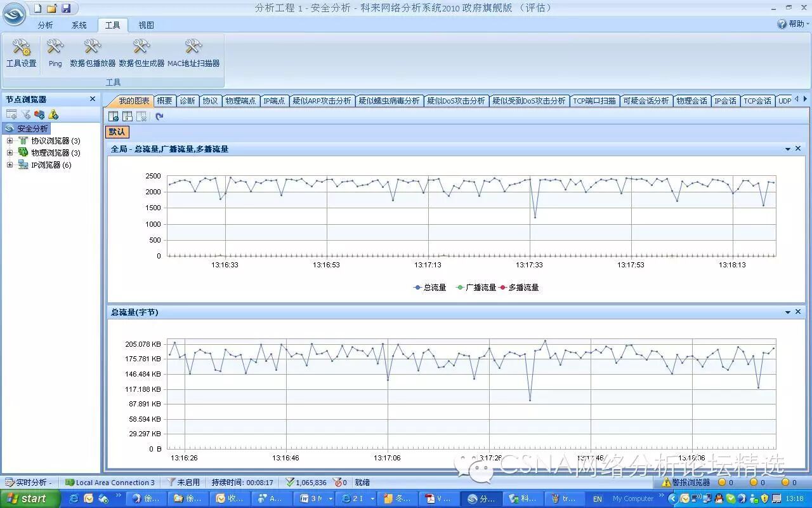Click the new document icon in title bar
The height and width of the screenshot is (508, 812).
(x=37, y=8)
